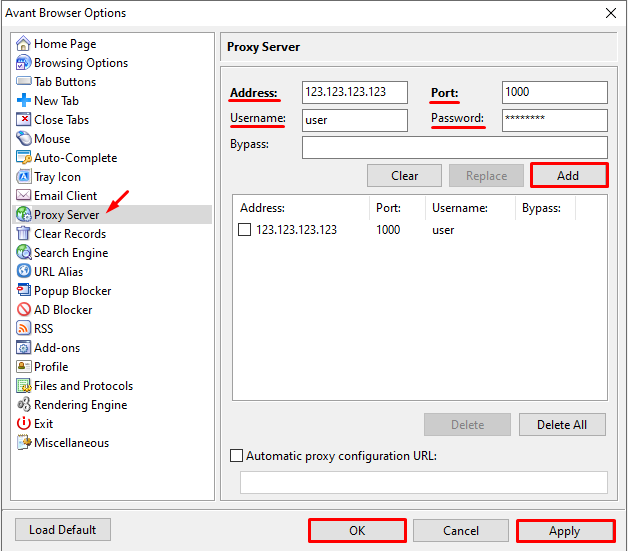Open the Home Page settings icon

pos(23,43)
